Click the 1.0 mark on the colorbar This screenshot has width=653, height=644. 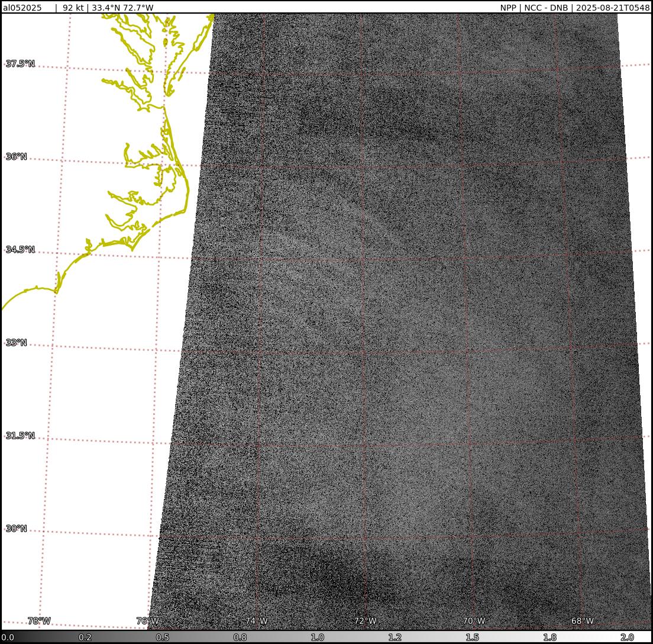pyautogui.click(x=317, y=637)
